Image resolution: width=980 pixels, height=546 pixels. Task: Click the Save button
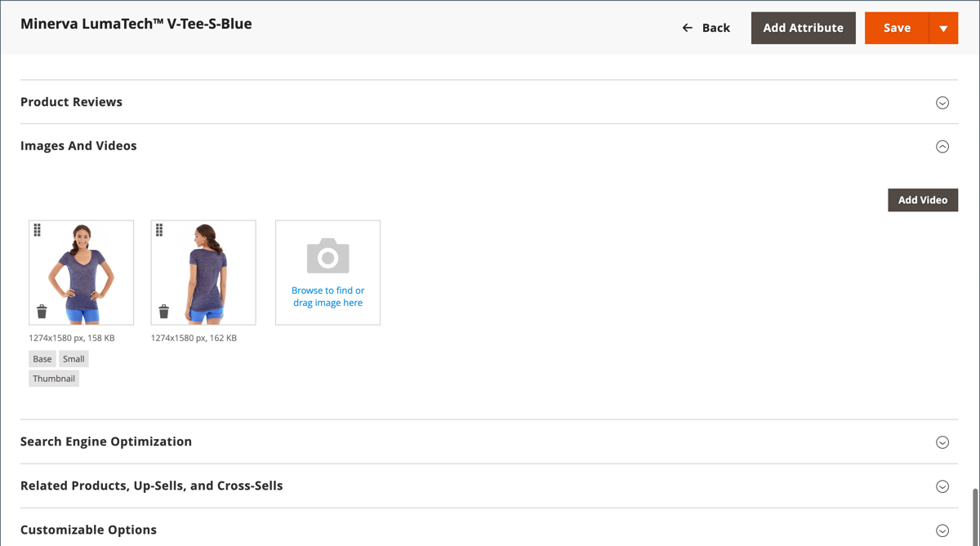pos(897,27)
